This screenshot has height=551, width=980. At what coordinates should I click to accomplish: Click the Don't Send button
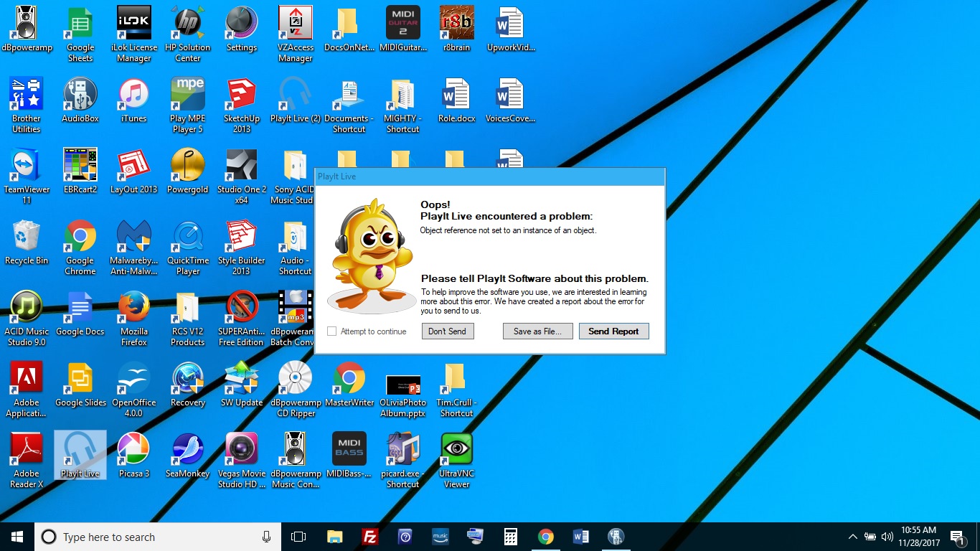(448, 331)
